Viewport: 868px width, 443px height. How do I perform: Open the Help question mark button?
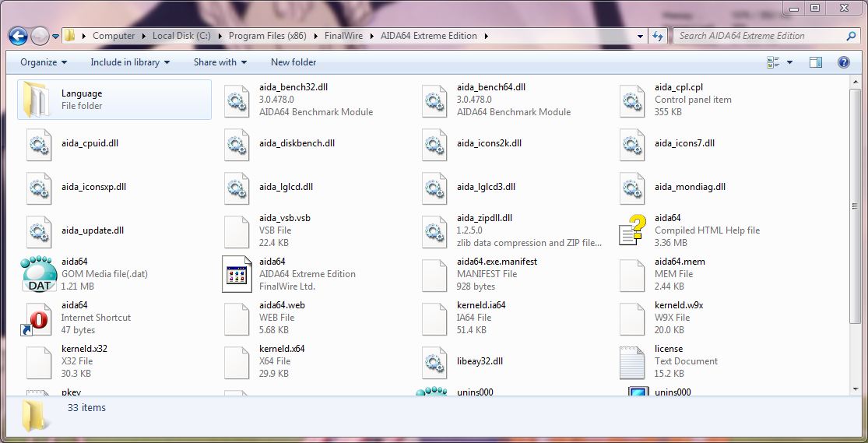click(844, 62)
